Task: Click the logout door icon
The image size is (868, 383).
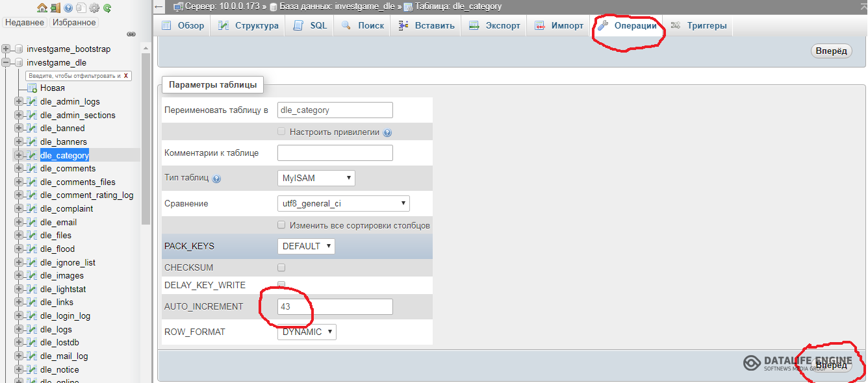Action: coord(55,8)
